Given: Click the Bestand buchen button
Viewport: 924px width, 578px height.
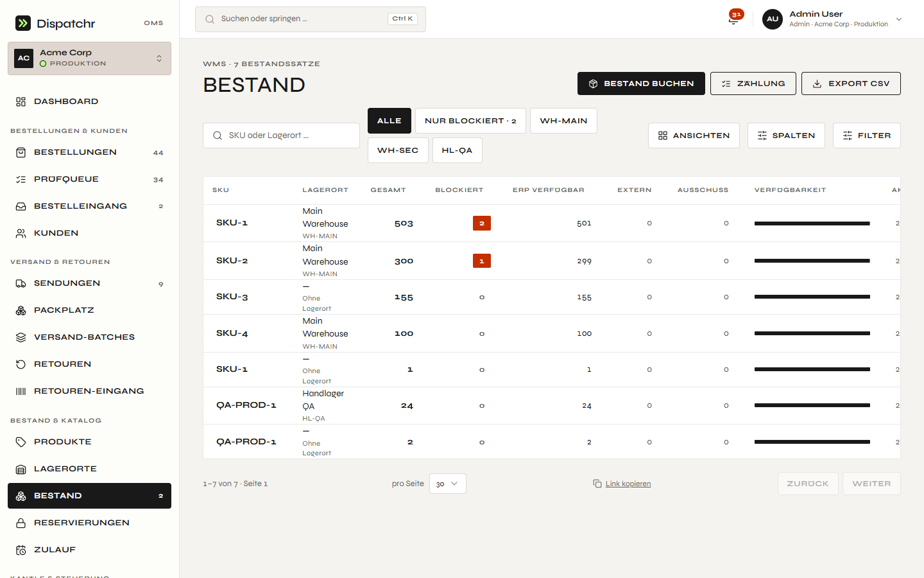Looking at the screenshot, I should click(x=641, y=83).
